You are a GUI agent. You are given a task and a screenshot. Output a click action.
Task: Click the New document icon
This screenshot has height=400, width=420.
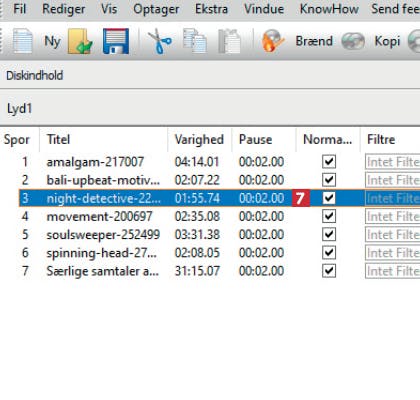click(x=22, y=41)
